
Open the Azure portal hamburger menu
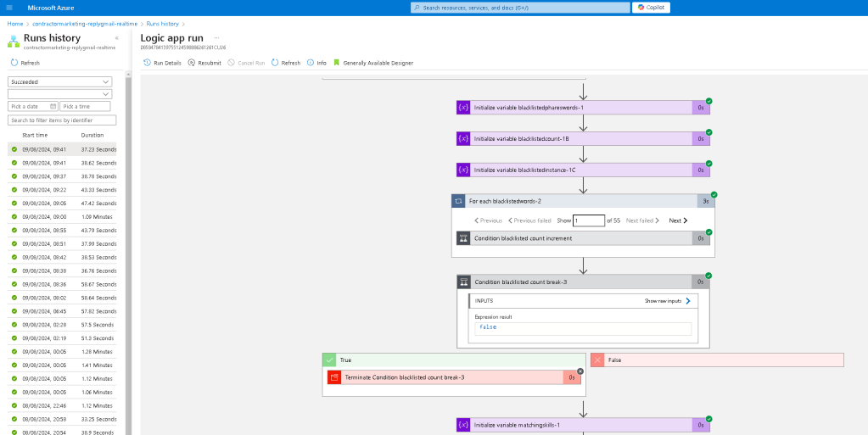[8, 8]
